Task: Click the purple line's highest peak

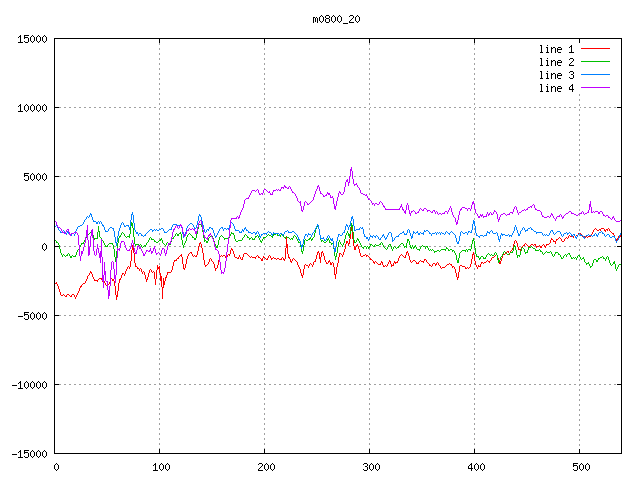Action: 351,168
